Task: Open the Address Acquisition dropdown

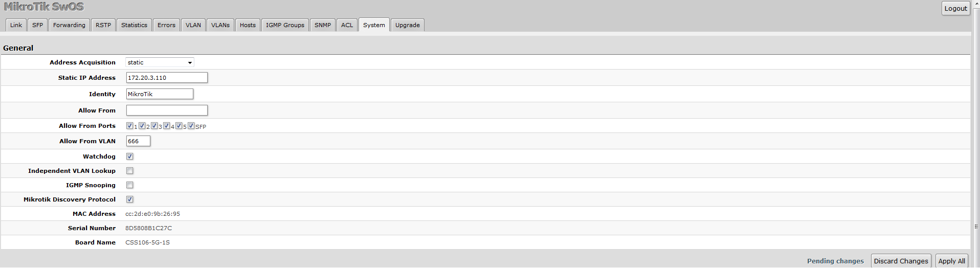Action: 160,62
